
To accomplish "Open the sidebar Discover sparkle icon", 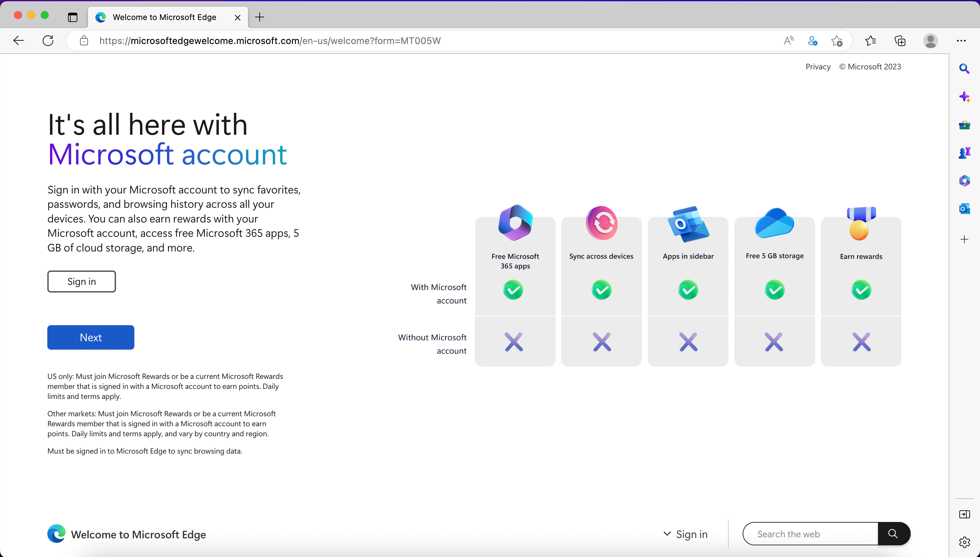I will click(964, 97).
